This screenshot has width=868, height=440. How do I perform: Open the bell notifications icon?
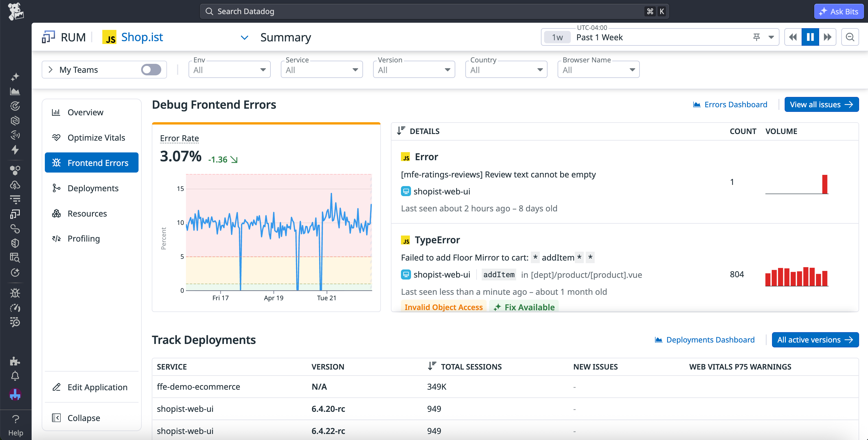point(15,376)
